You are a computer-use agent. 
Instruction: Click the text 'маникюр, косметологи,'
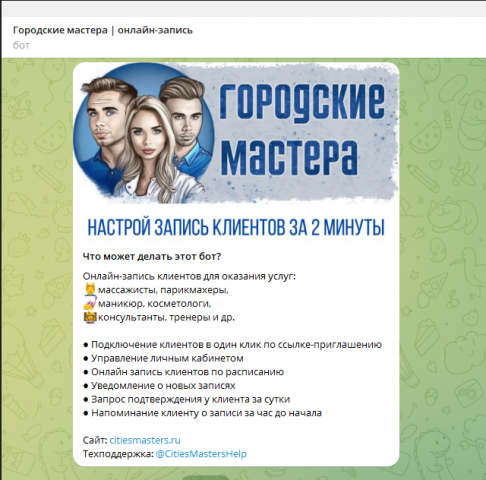point(155,304)
